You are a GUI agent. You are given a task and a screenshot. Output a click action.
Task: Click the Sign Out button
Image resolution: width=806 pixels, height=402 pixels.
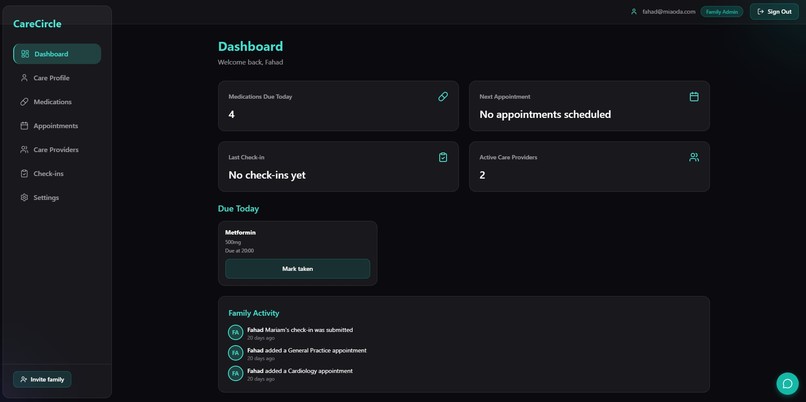(x=774, y=11)
